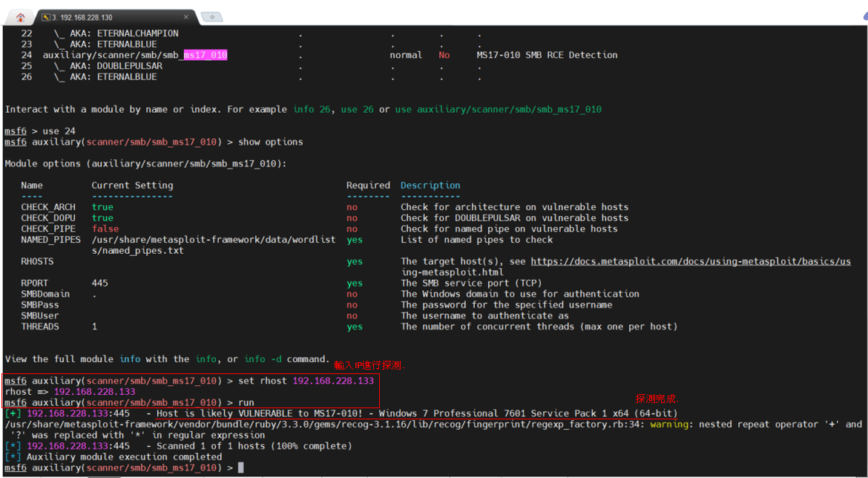The width and height of the screenshot is (868, 478).
Task: Click the red 'No' check value on line 24
Action: (x=444, y=55)
